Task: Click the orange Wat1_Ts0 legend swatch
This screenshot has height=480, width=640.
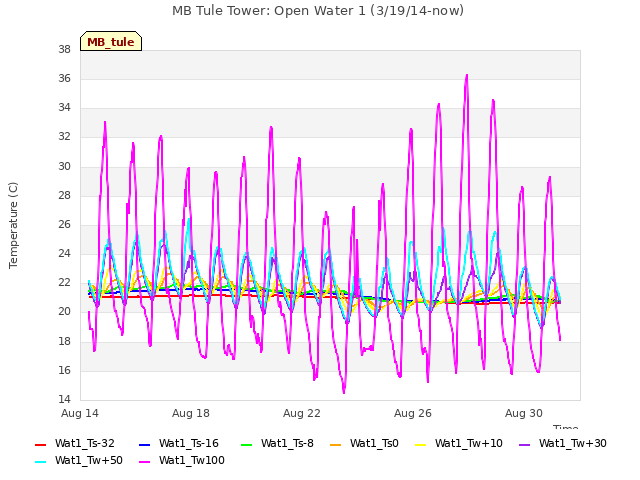Action: [x=336, y=444]
